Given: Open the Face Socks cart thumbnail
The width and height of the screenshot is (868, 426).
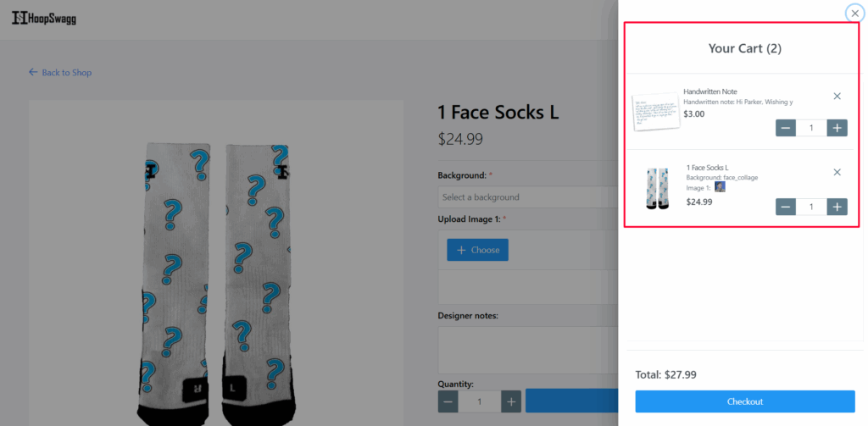Looking at the screenshot, I should [657, 188].
